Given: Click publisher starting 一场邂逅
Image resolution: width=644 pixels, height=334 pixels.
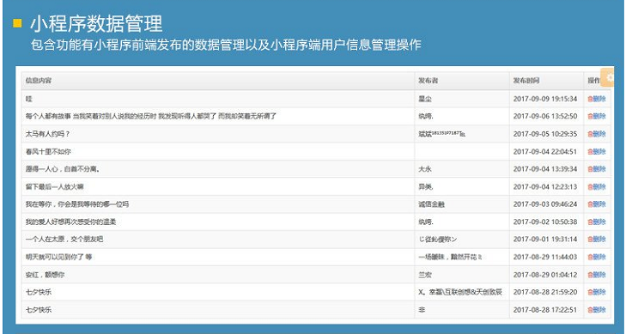Looking at the screenshot, I should coord(450,258).
